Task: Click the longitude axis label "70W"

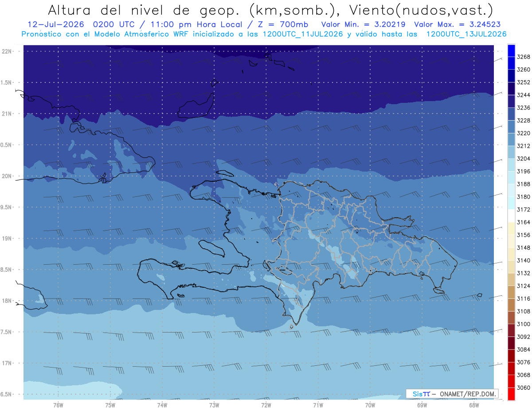Action: [370, 406]
